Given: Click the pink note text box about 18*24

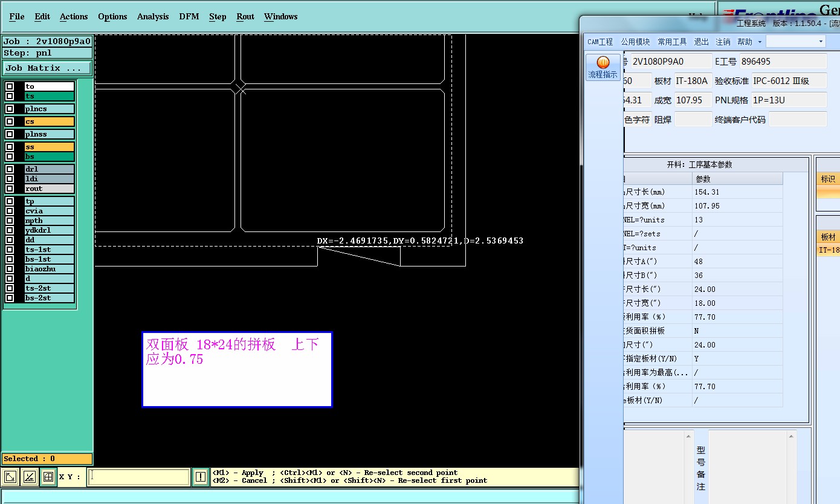Looking at the screenshot, I should [237, 369].
